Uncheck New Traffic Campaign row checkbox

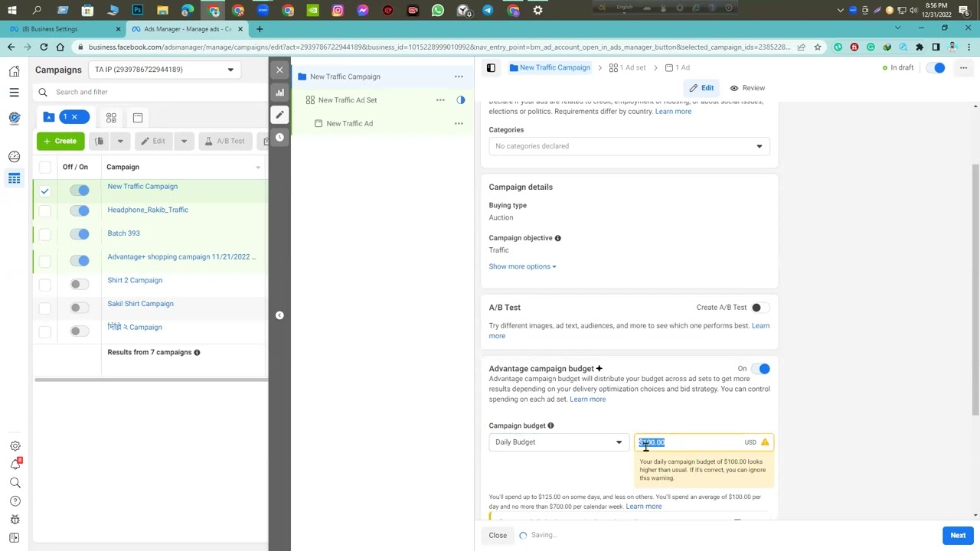(x=45, y=191)
